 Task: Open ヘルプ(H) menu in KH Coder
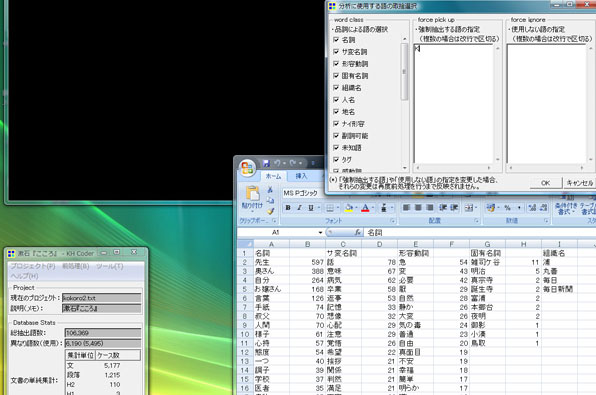click(x=24, y=276)
